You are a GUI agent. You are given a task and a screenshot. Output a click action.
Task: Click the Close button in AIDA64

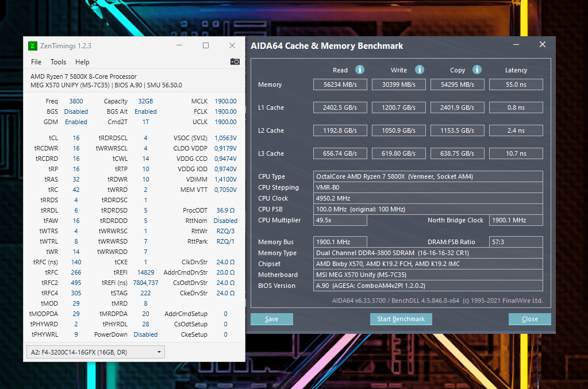pyautogui.click(x=529, y=319)
